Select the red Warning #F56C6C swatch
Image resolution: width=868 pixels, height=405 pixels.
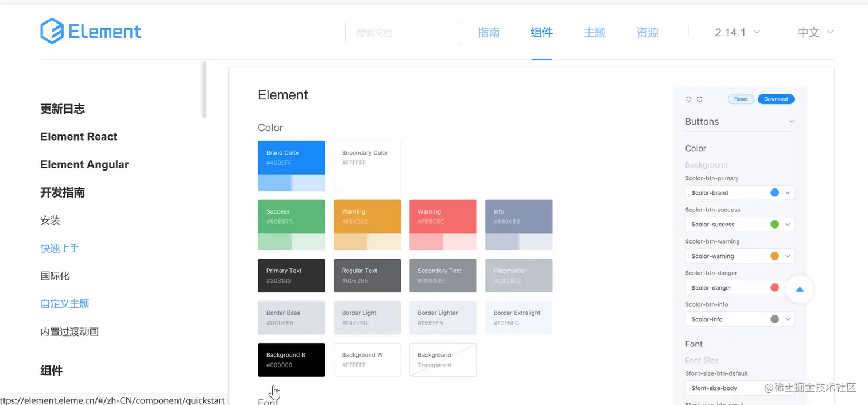coord(443,225)
